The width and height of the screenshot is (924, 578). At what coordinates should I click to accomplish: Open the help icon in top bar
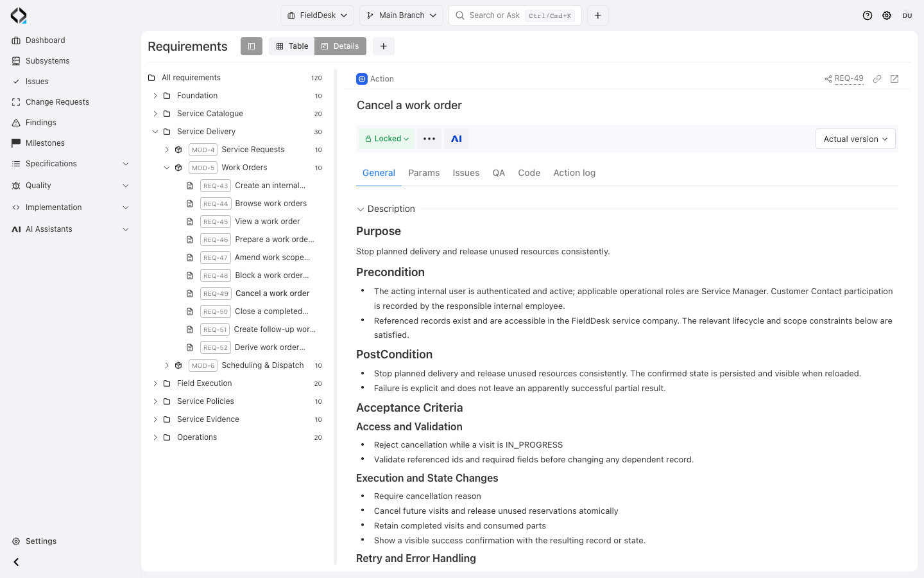point(868,15)
